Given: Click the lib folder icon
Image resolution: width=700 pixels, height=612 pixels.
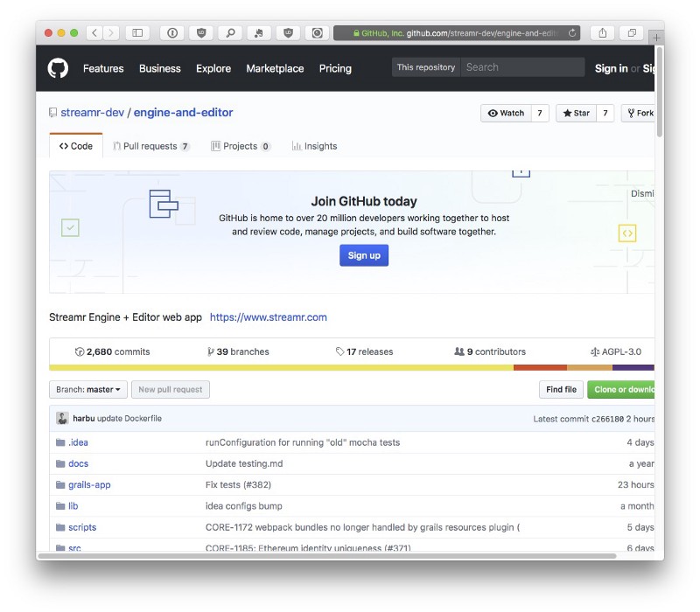Looking at the screenshot, I should [x=60, y=506].
